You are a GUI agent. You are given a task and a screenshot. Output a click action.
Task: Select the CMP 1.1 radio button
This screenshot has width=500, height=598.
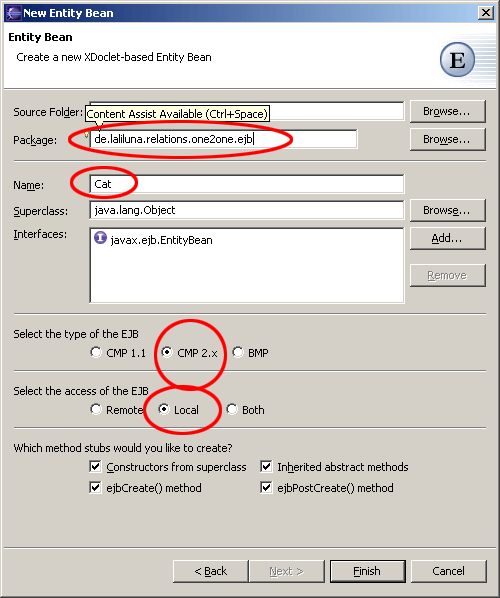[96, 352]
